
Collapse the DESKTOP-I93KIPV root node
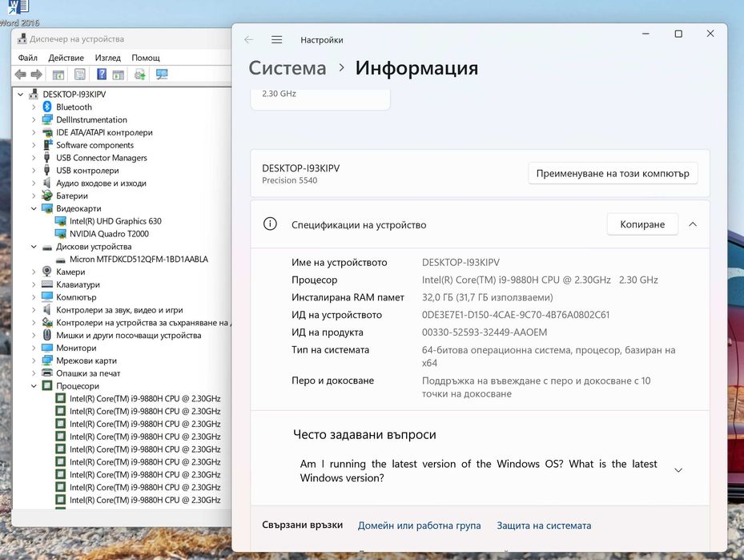[20, 94]
